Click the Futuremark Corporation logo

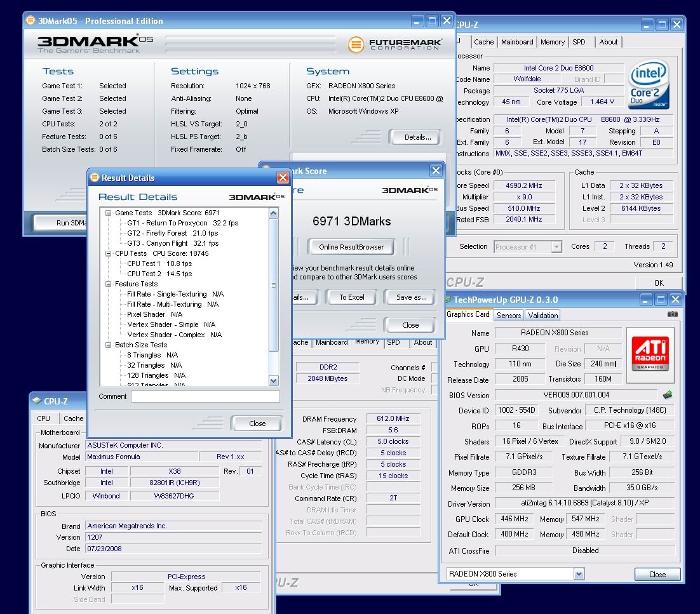click(395, 44)
